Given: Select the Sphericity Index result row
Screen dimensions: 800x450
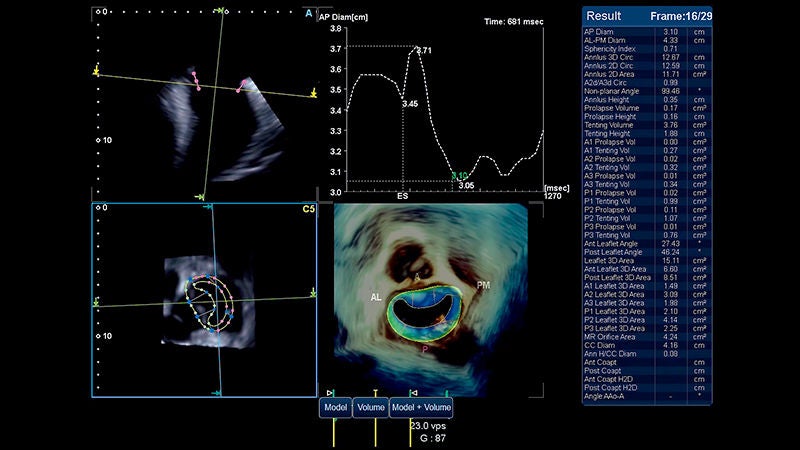Looking at the screenshot, I should (x=647, y=49).
